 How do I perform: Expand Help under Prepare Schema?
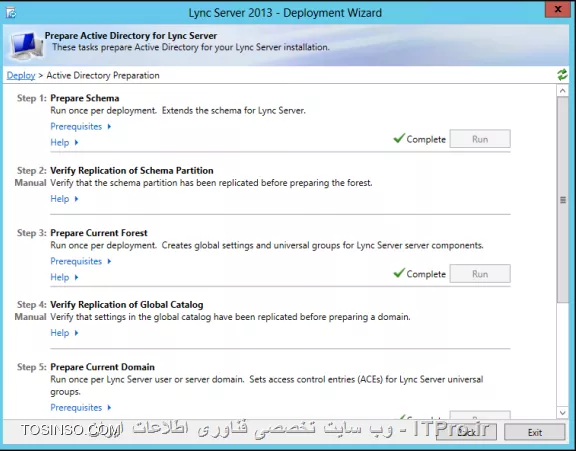pos(64,142)
